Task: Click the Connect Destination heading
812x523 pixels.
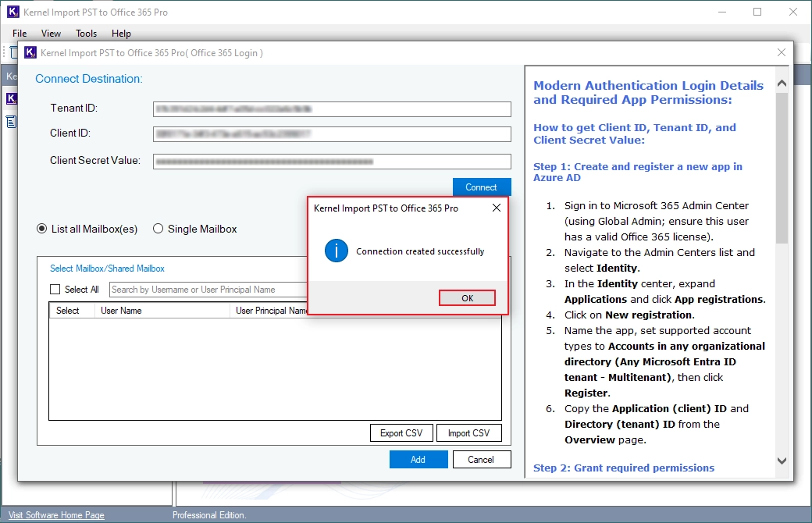Action: 89,79
